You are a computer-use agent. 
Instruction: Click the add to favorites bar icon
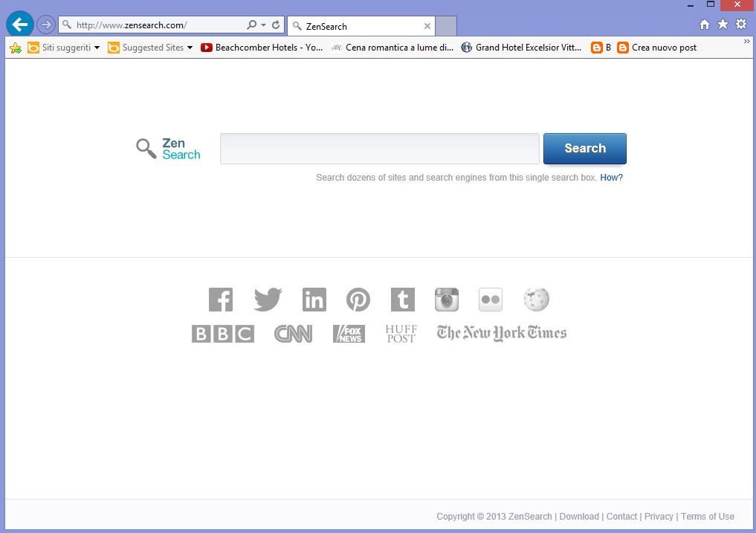(16, 48)
